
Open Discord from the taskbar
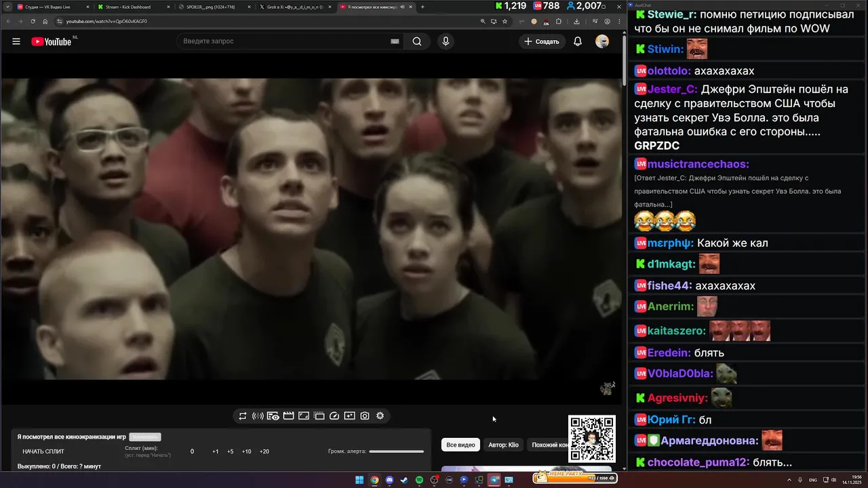coord(389,480)
